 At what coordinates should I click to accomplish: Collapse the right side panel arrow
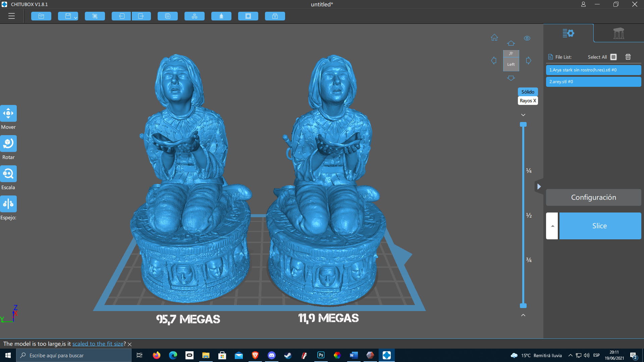pos(539,187)
